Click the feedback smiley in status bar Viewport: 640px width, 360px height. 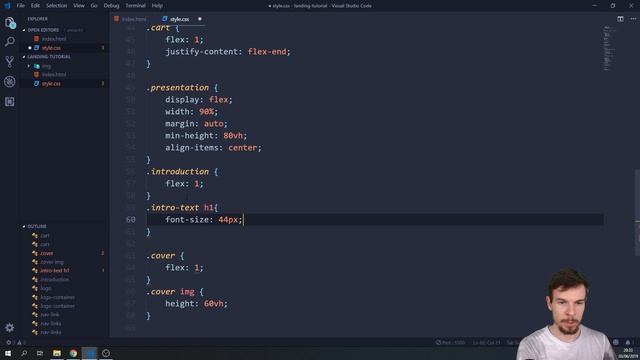(616, 342)
